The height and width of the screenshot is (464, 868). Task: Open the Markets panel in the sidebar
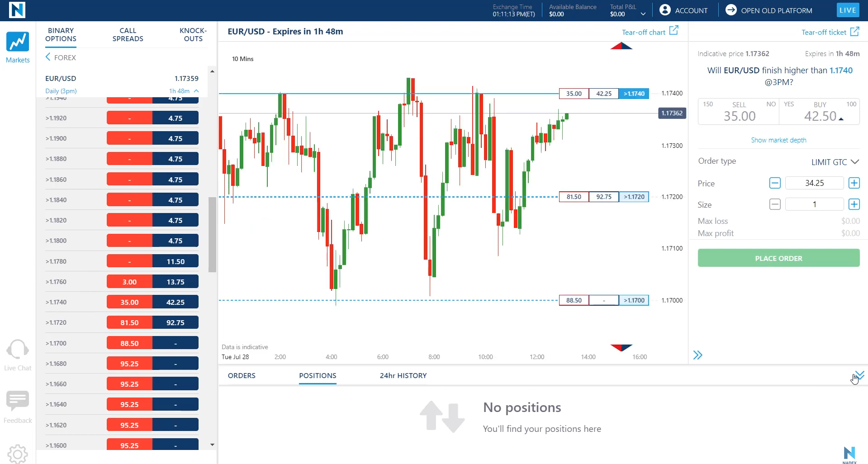click(x=17, y=47)
